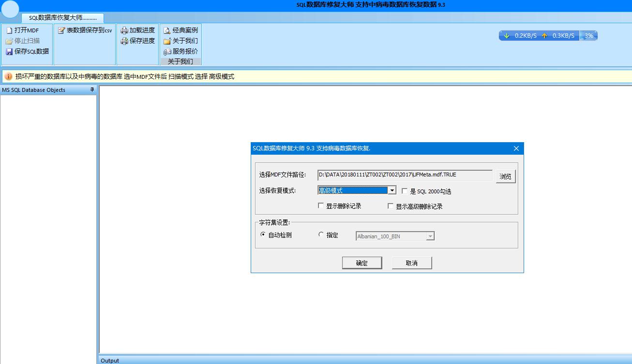Confirm the dialog with 确定
This screenshot has height=364, width=632.
tap(362, 263)
